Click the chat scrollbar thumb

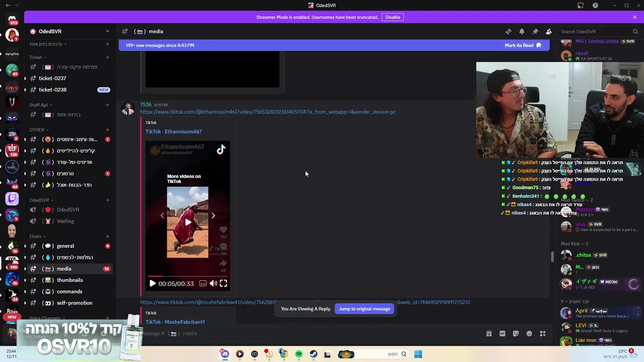[552, 256]
